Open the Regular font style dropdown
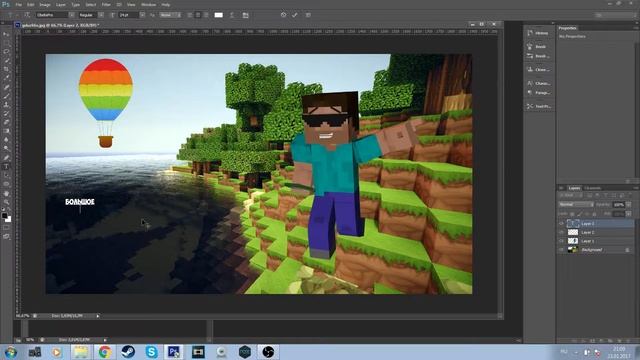This screenshot has height=360, width=640. 101,15
